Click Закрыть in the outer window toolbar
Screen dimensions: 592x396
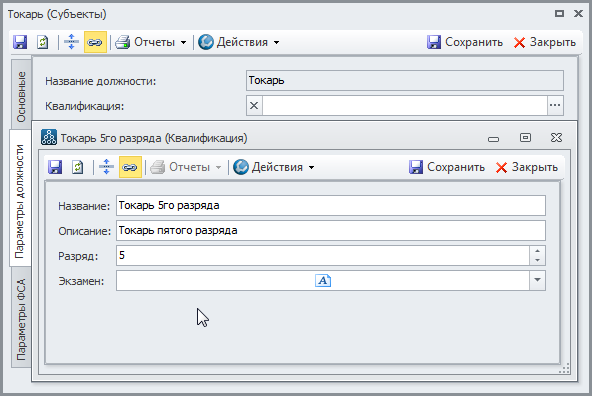[x=545, y=42]
